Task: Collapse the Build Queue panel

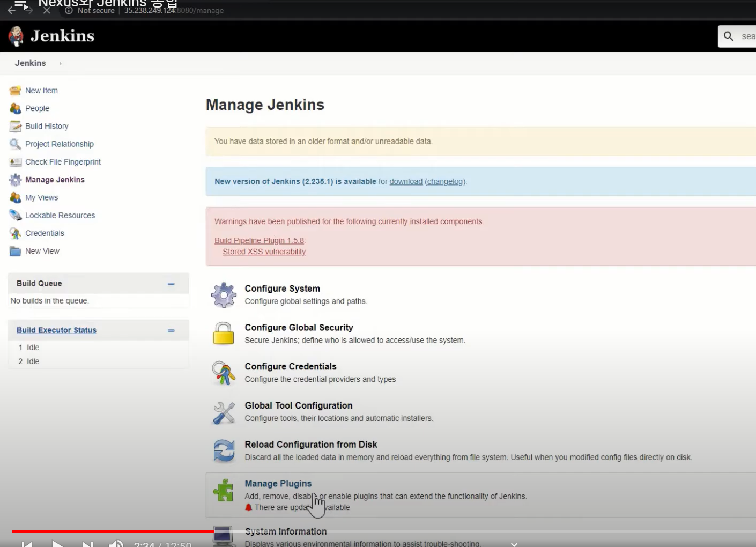Action: (x=171, y=284)
